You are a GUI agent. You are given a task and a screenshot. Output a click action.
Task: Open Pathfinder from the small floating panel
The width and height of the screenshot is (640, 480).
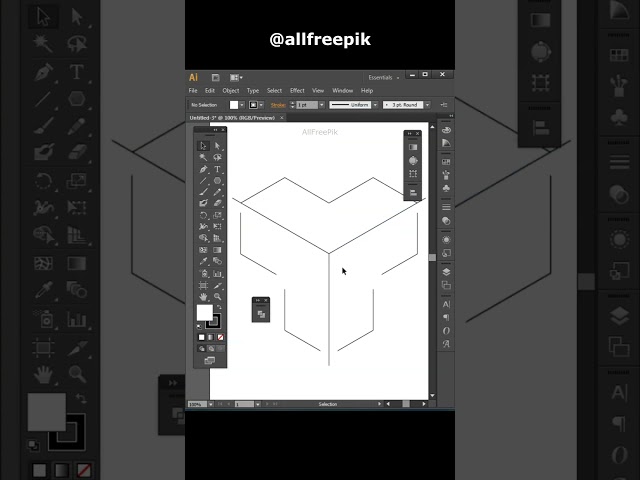pos(261,314)
